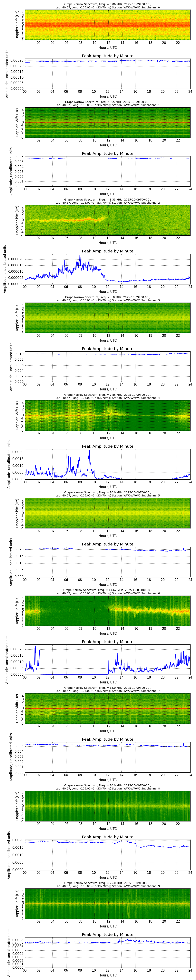
Task: Click the 0.00025 amplitude tick label
Action: tap(17, 61)
